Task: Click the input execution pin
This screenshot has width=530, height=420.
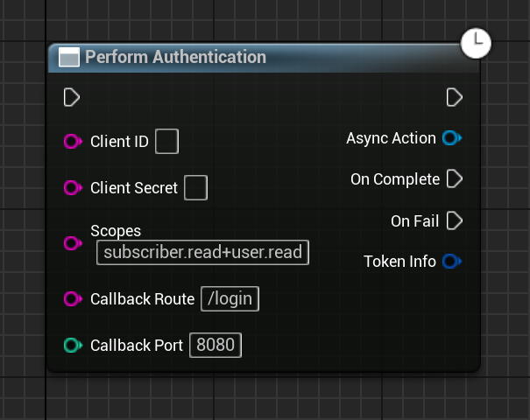Action: pyautogui.click(x=72, y=98)
